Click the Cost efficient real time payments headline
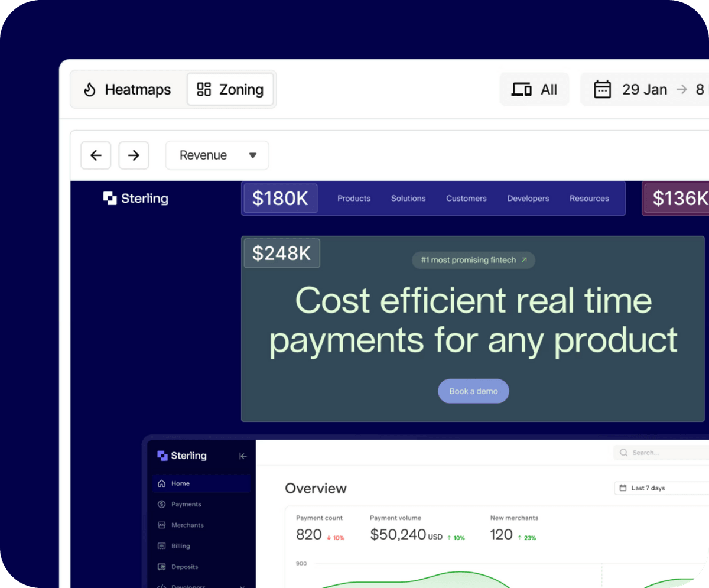The width and height of the screenshot is (709, 588). point(473,321)
